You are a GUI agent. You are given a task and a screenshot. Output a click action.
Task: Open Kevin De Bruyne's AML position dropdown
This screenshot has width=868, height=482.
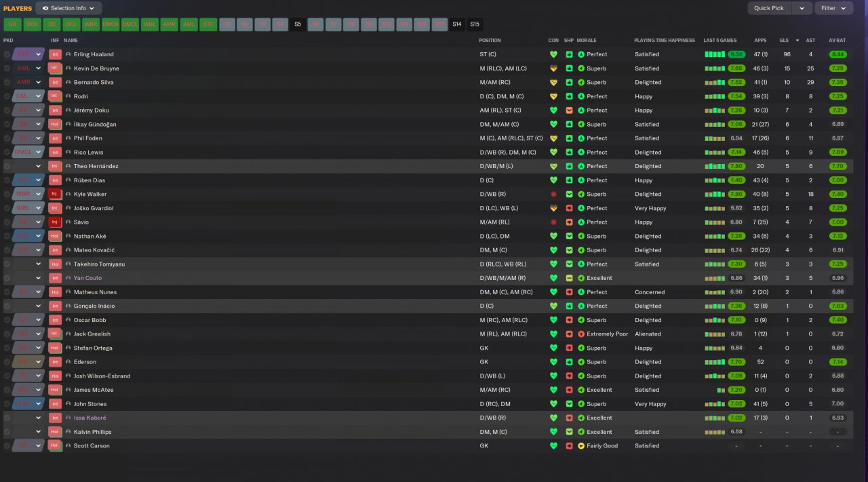(28, 68)
